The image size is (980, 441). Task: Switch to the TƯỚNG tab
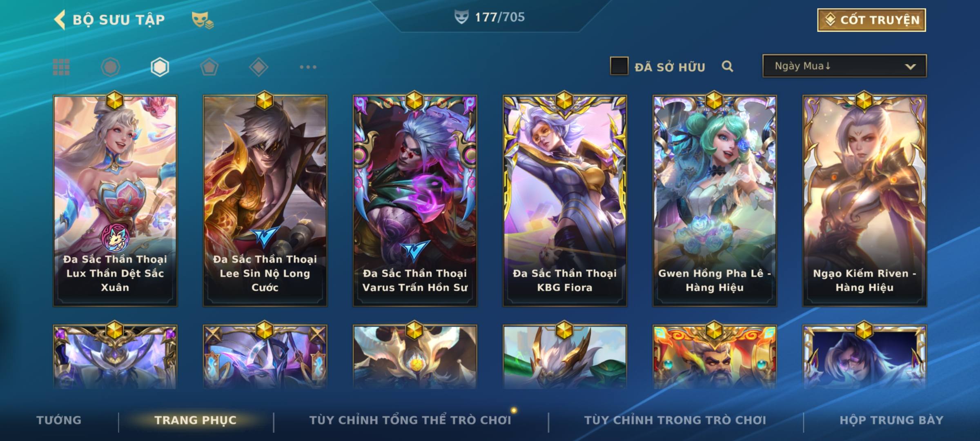click(x=59, y=420)
